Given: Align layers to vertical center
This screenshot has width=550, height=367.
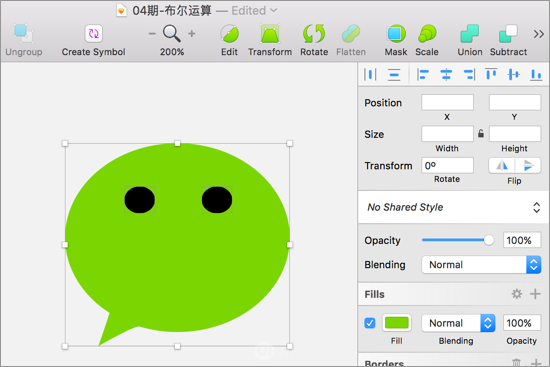Looking at the screenshot, I should pos(514,74).
